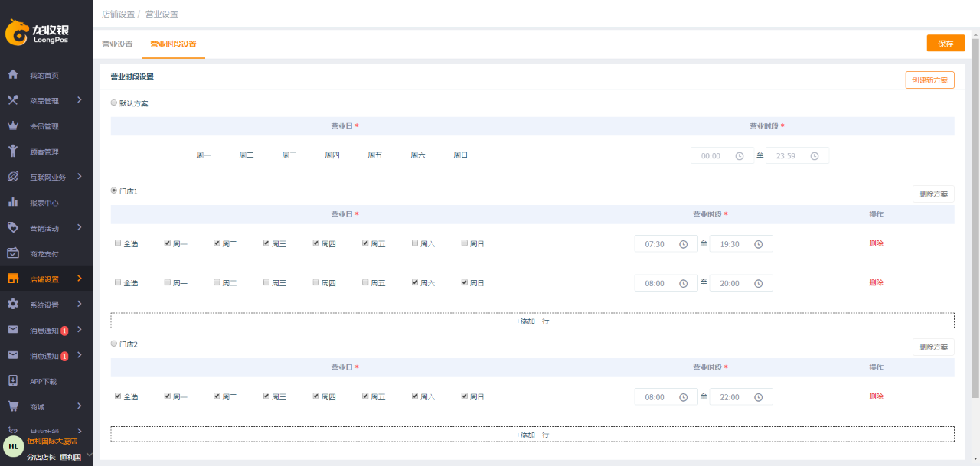Uncheck 周五 in the 07:30–19:30 row
Image resolution: width=980 pixels, height=466 pixels.
tap(366, 243)
